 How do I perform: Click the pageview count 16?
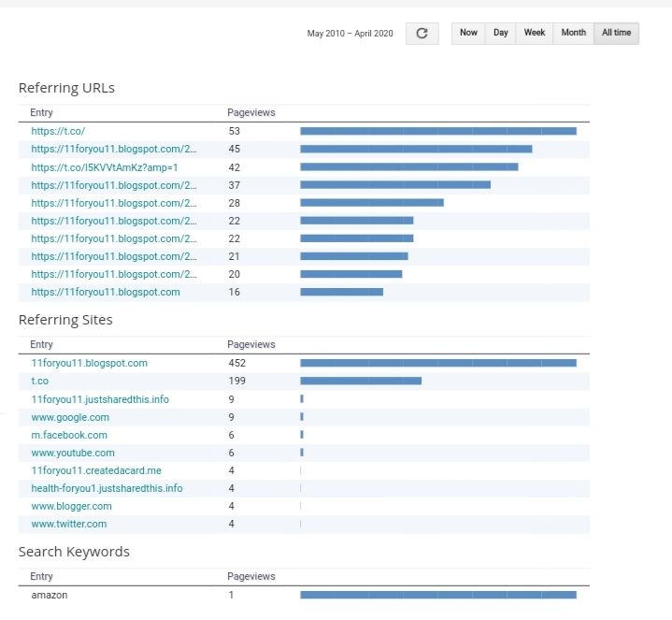click(234, 292)
